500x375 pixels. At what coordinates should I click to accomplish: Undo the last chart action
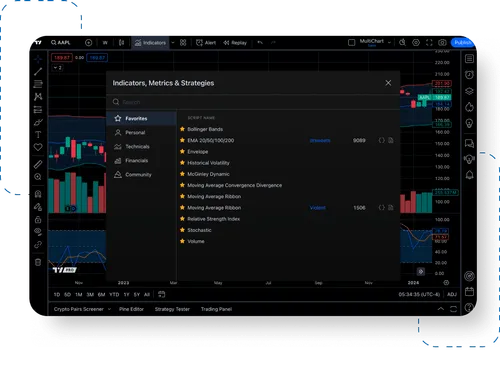pyautogui.click(x=260, y=43)
